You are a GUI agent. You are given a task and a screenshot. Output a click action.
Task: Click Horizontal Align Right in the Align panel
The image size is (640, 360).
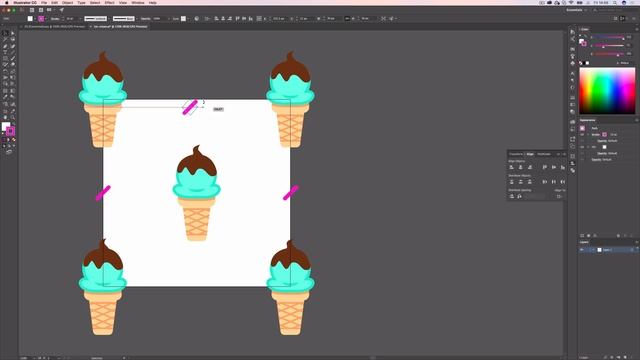tap(529, 167)
